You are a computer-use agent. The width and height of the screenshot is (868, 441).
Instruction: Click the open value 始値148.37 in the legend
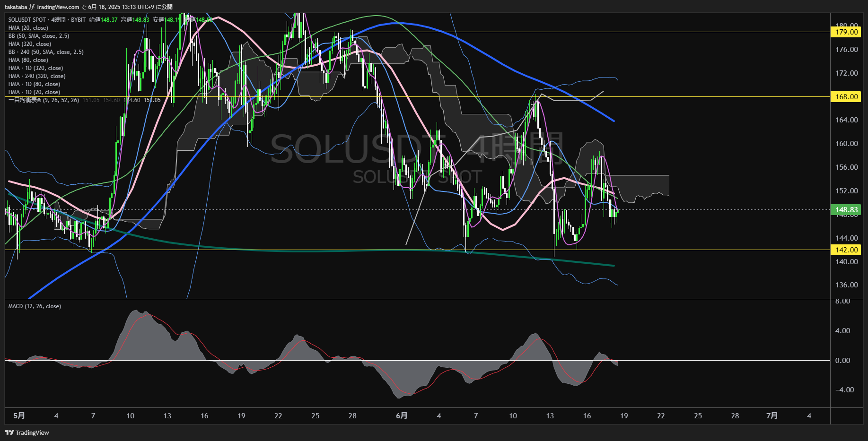coord(103,20)
